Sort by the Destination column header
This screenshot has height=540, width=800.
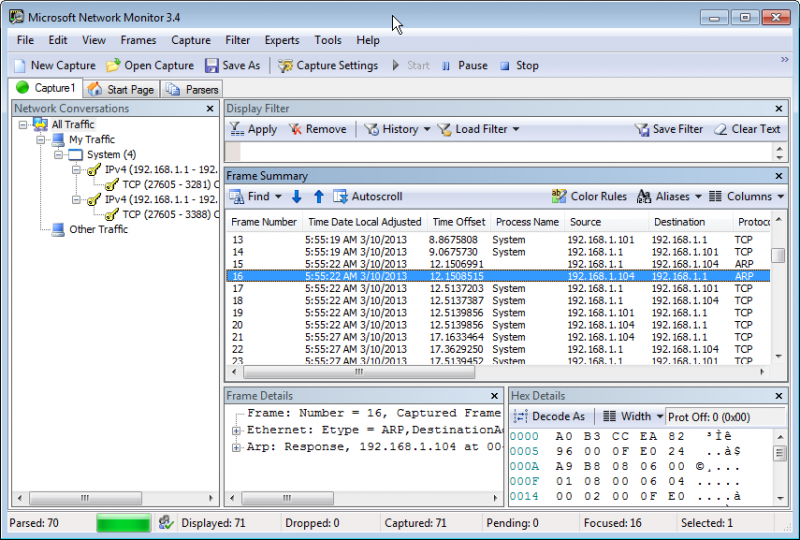pyautogui.click(x=690, y=222)
